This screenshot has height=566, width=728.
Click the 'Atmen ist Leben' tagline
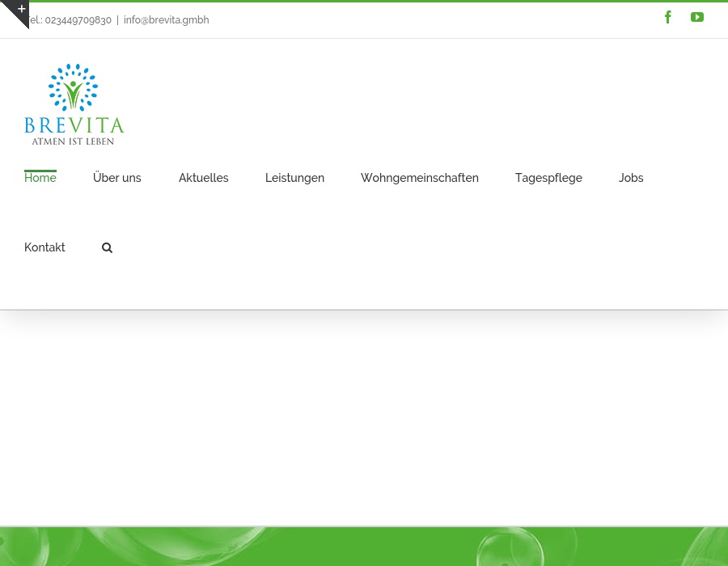pyautogui.click(x=73, y=141)
